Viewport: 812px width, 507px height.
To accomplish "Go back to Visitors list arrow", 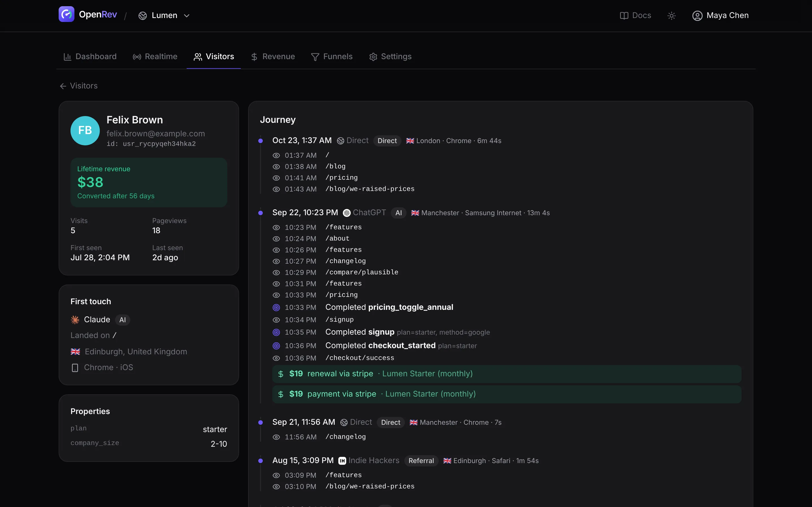I will tap(63, 86).
